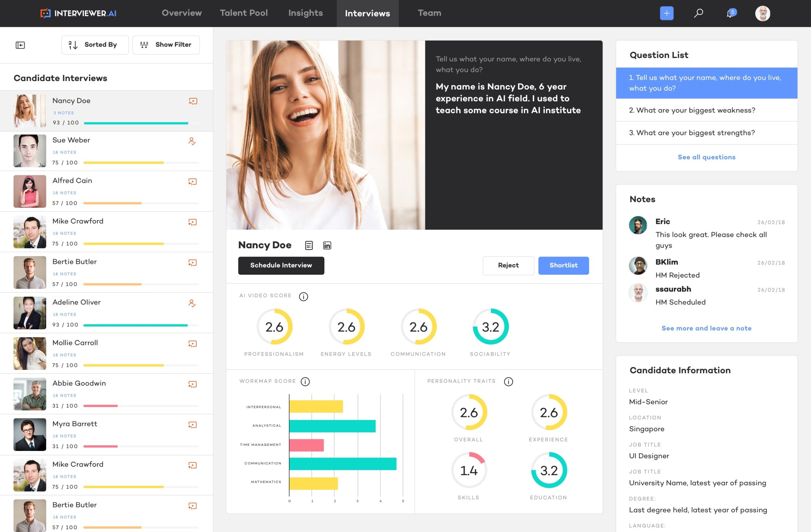
Task: Open the Sorted By dropdown
Action: (x=95, y=45)
